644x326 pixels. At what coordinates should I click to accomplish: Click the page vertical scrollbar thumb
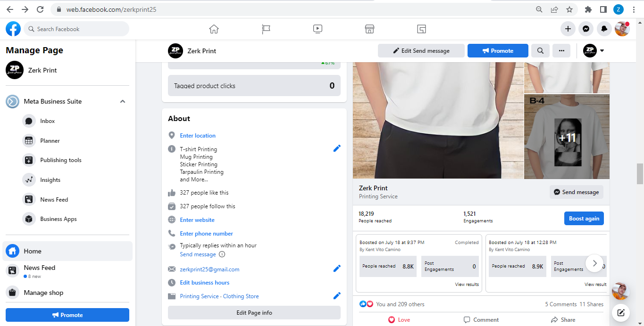pos(640,174)
